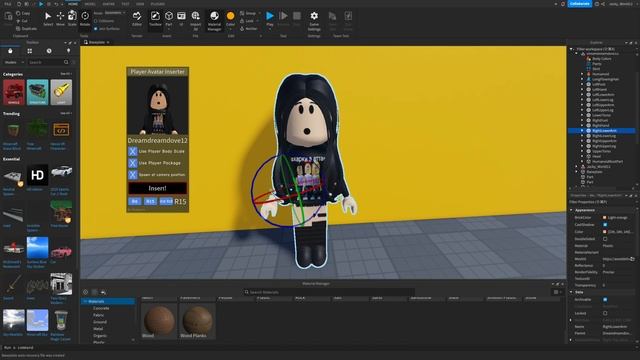Expand the Humanoid tree node
The height and width of the screenshot is (360, 640).
coord(582,74)
